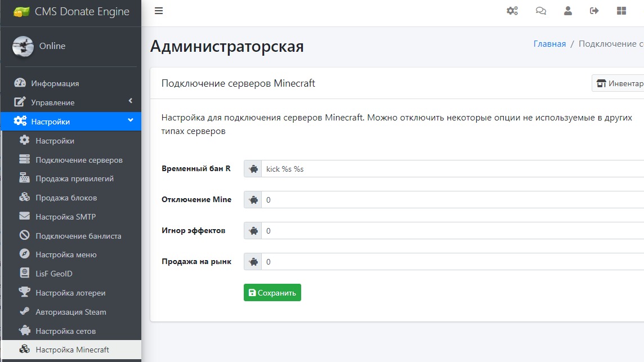
Task: Follow the Главная breadcrumb link
Action: click(x=549, y=44)
